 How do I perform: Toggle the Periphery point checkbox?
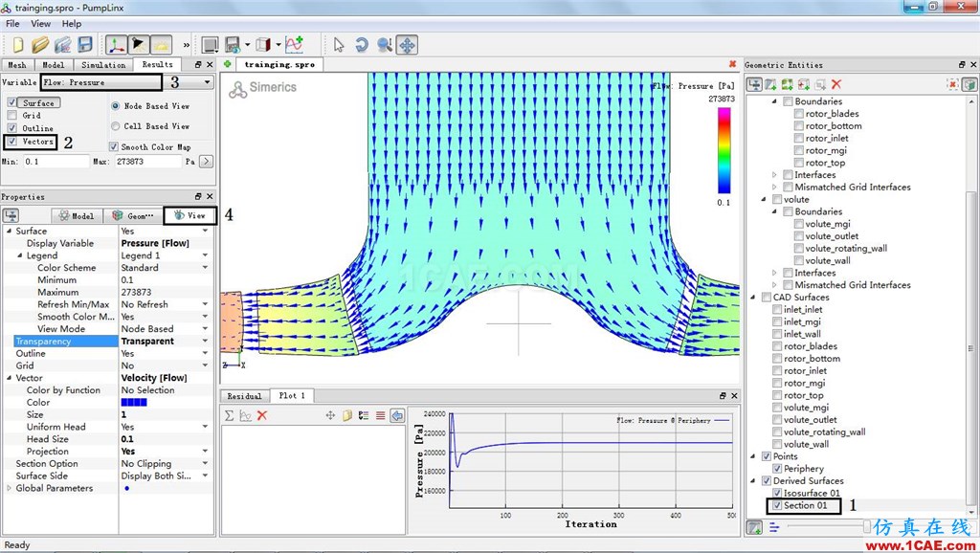click(x=777, y=469)
